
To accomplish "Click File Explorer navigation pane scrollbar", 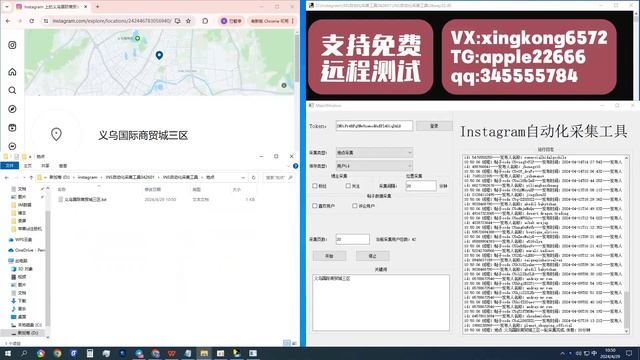I will [47, 267].
